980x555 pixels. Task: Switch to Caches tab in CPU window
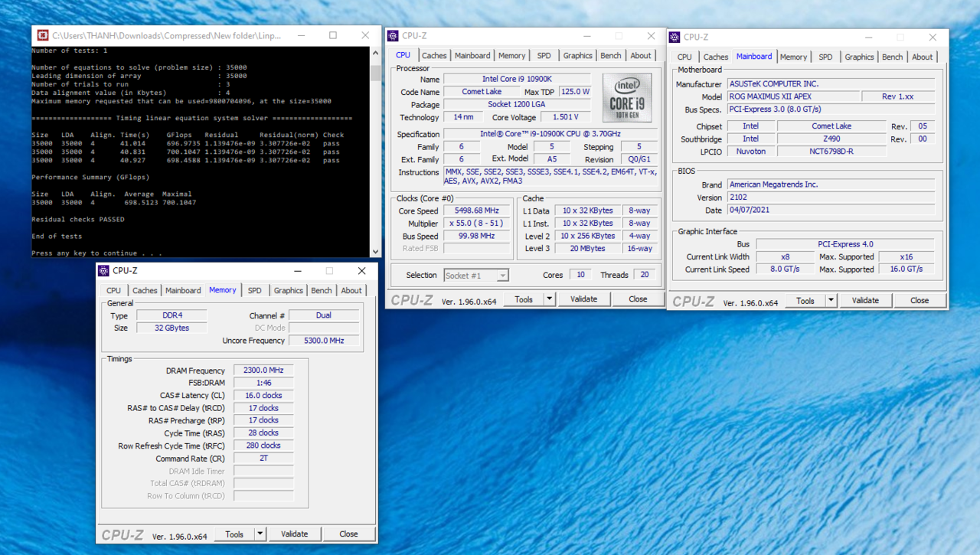coord(434,56)
